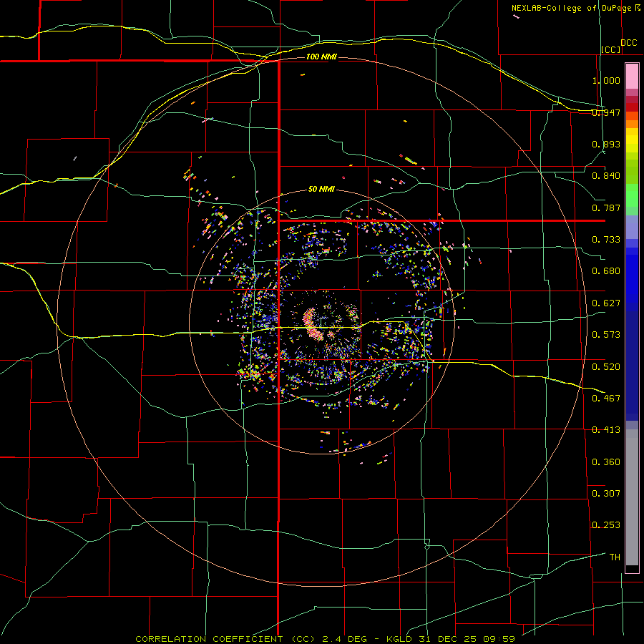Select the 0.413 scale value
Image resolution: width=644 pixels, height=644 pixels.
606,430
